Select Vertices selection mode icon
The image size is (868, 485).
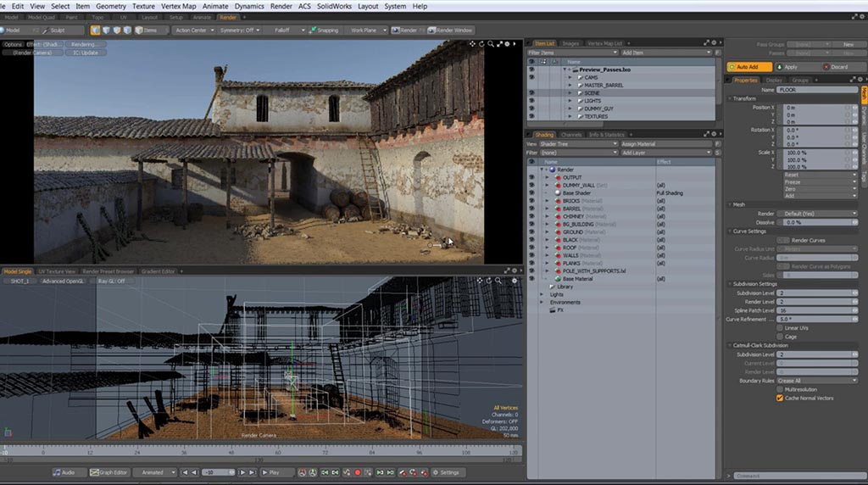coord(96,31)
